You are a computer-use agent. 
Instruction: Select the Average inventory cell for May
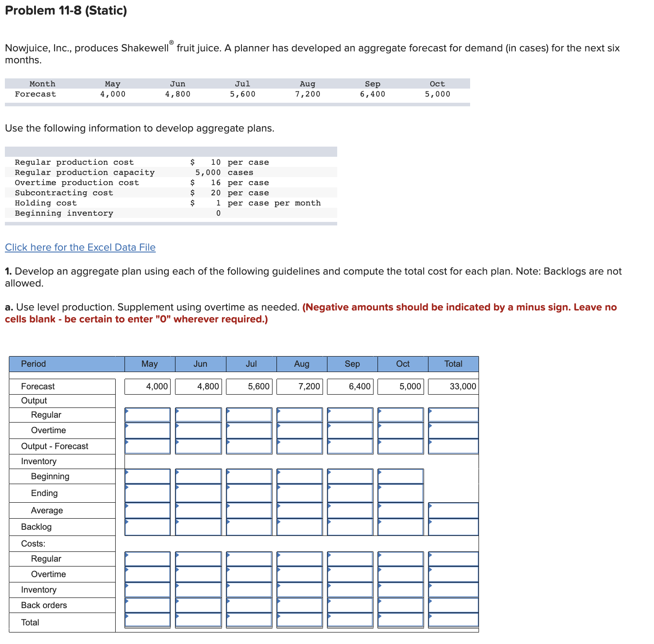pos(148,510)
